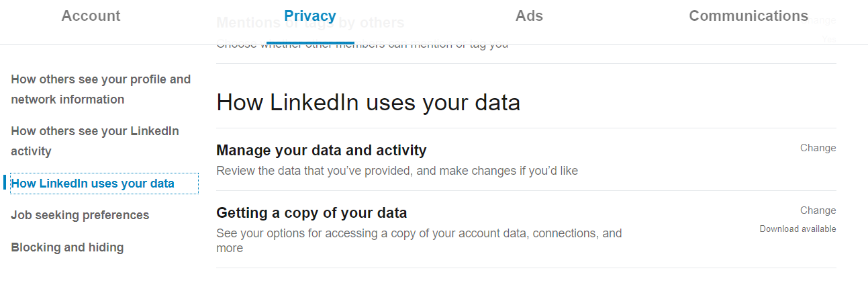This screenshot has height=281, width=868.
Task: Click the 'Download available' status text
Action: 798,229
